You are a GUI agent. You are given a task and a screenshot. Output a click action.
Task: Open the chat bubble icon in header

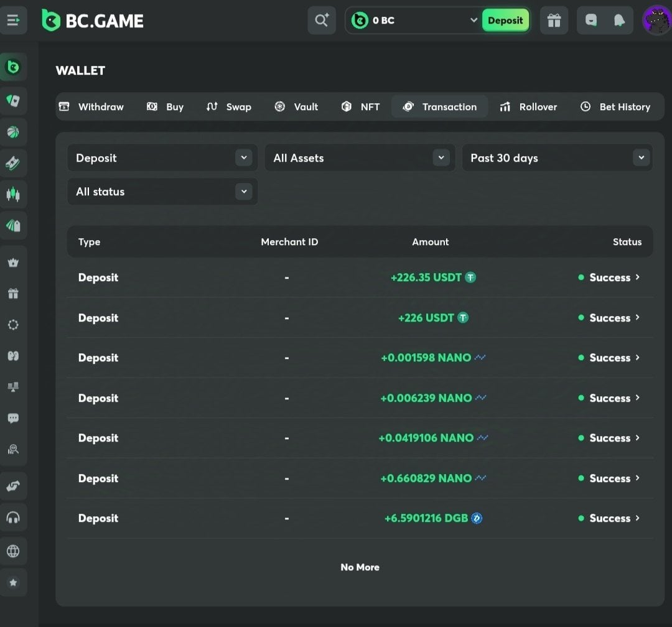pyautogui.click(x=591, y=21)
